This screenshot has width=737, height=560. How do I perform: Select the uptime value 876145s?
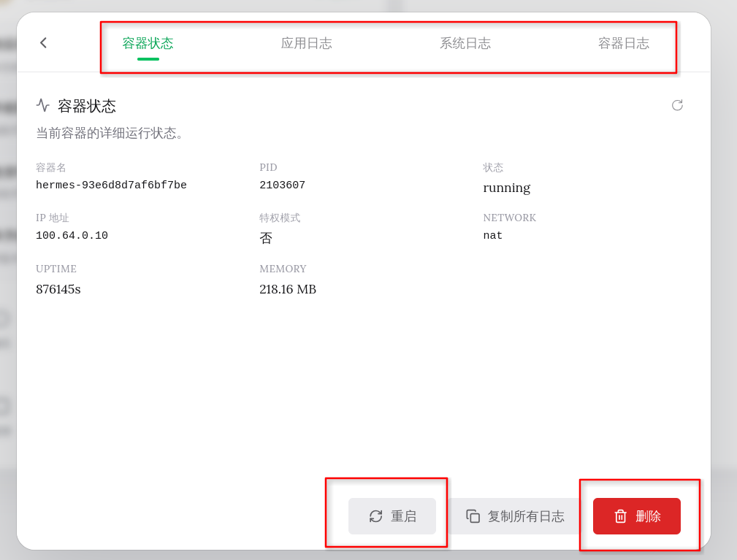pyautogui.click(x=58, y=289)
